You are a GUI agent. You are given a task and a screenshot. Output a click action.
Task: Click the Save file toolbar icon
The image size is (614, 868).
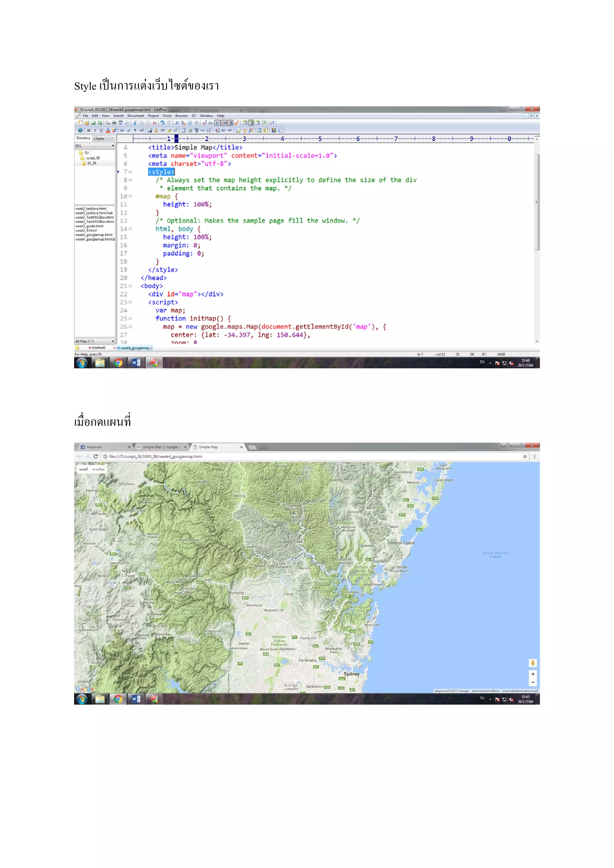coord(93,123)
